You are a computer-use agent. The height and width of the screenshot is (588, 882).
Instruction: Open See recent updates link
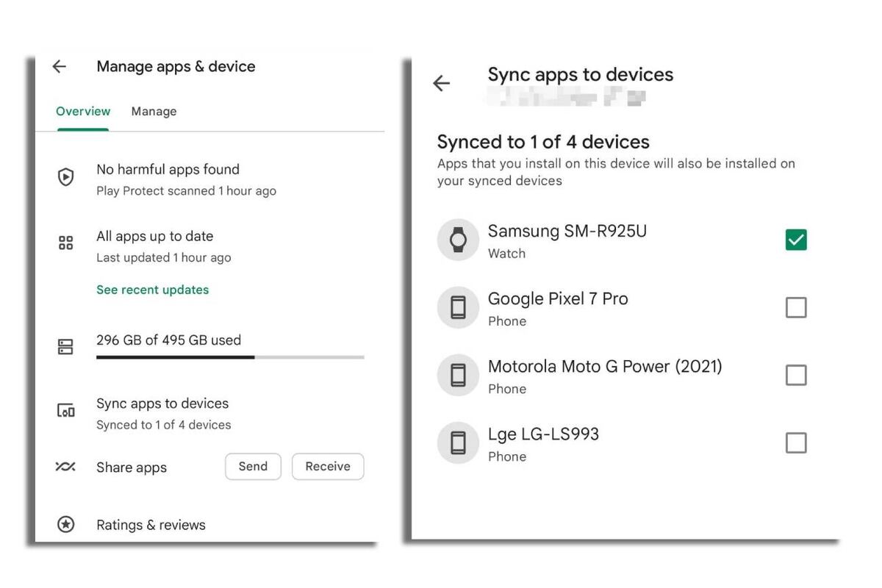[x=152, y=290]
